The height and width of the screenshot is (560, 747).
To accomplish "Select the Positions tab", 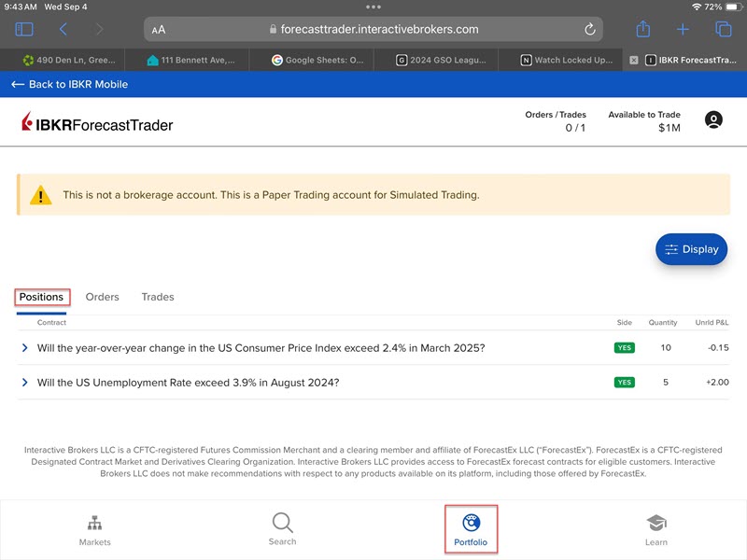I will [x=41, y=297].
